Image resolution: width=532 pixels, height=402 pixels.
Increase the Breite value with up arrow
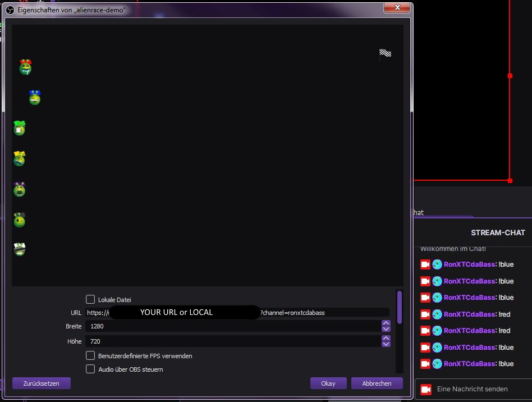coord(386,323)
